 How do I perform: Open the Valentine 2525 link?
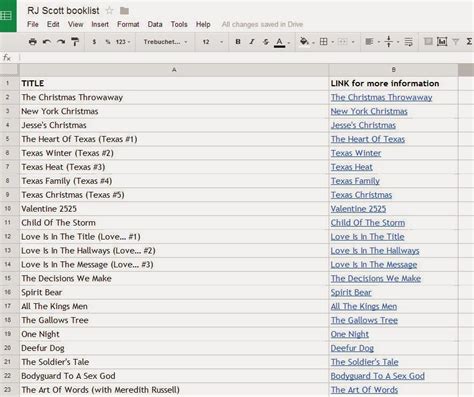point(358,209)
